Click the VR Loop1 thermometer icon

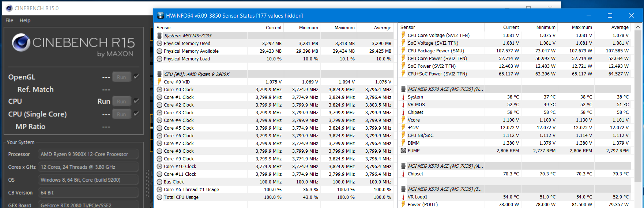point(403,197)
